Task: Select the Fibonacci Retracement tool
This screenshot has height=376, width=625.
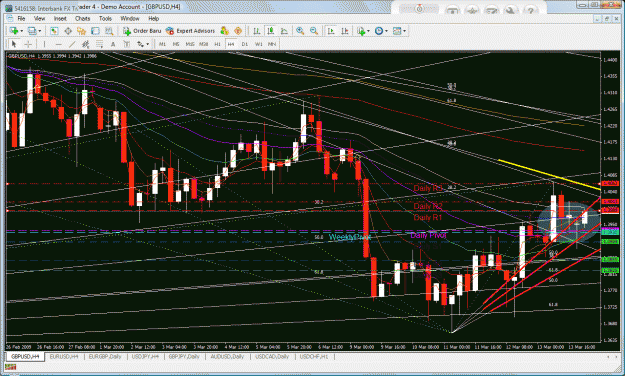Action: point(99,44)
